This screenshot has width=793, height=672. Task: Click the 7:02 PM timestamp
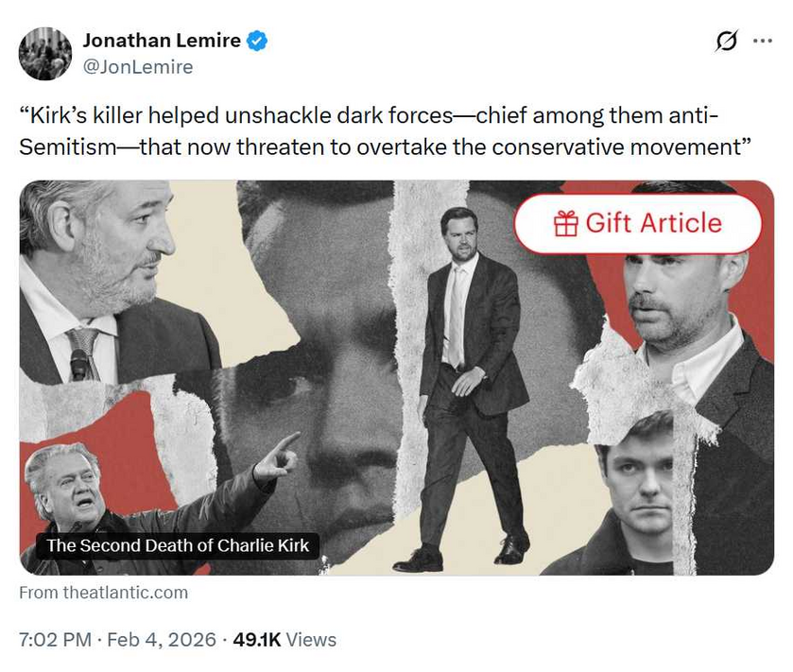[x=55, y=640]
